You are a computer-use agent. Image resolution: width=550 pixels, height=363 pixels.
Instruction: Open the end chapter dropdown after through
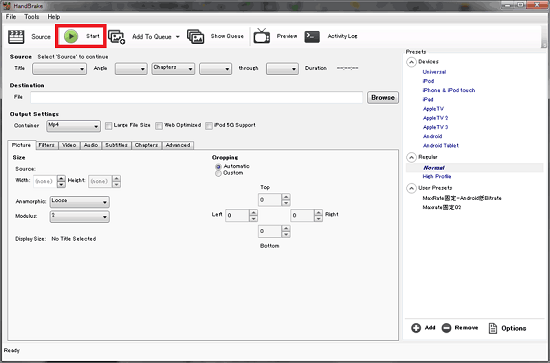click(x=282, y=69)
